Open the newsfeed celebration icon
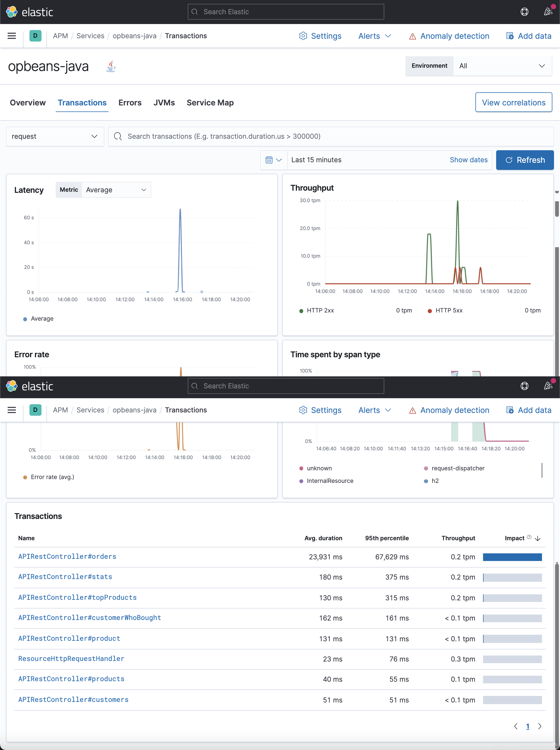560x750 pixels. (x=548, y=12)
